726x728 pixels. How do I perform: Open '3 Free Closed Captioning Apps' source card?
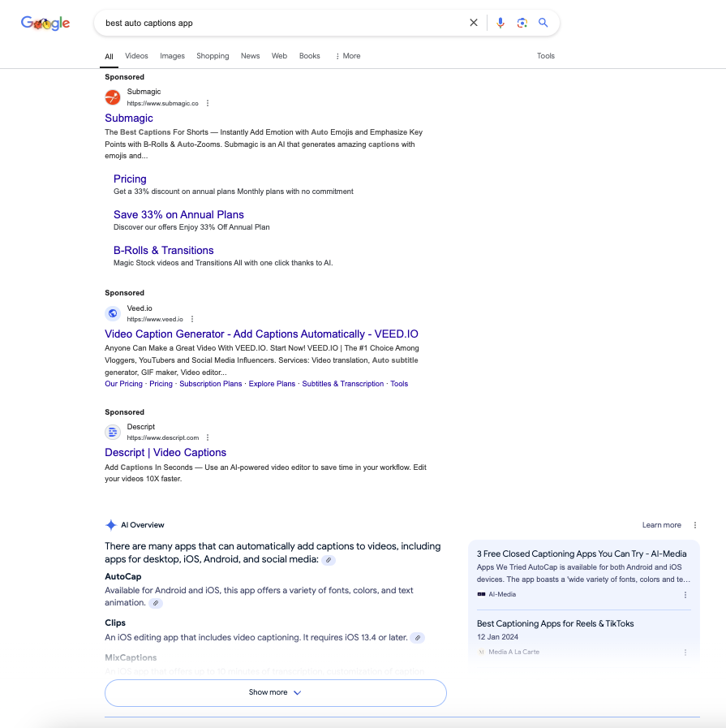582,554
